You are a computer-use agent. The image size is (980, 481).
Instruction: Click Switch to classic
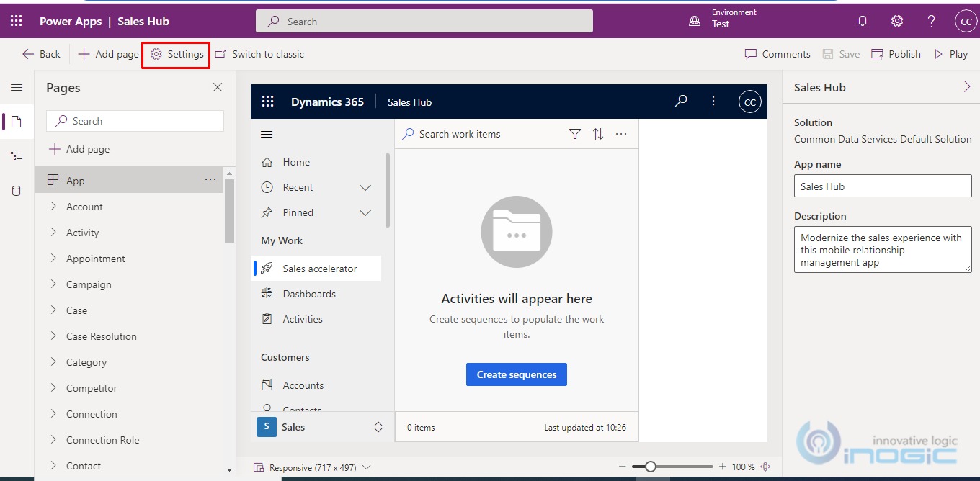click(259, 54)
